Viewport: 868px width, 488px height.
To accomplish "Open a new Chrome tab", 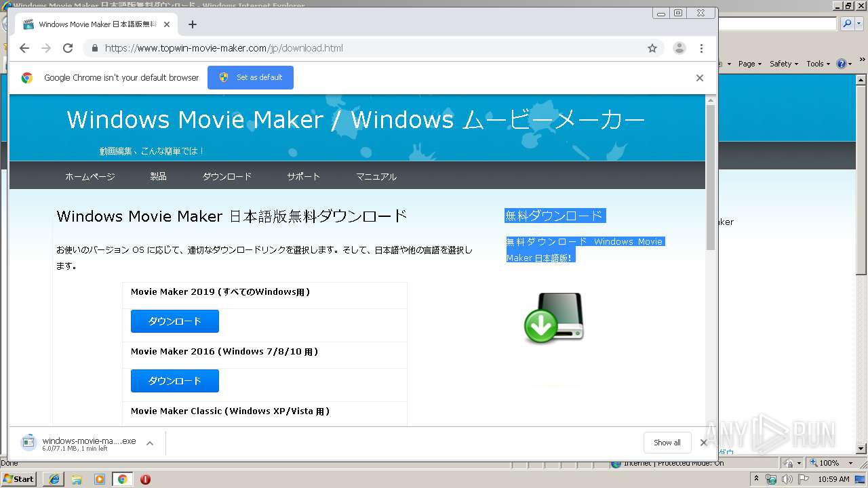I will [x=193, y=24].
